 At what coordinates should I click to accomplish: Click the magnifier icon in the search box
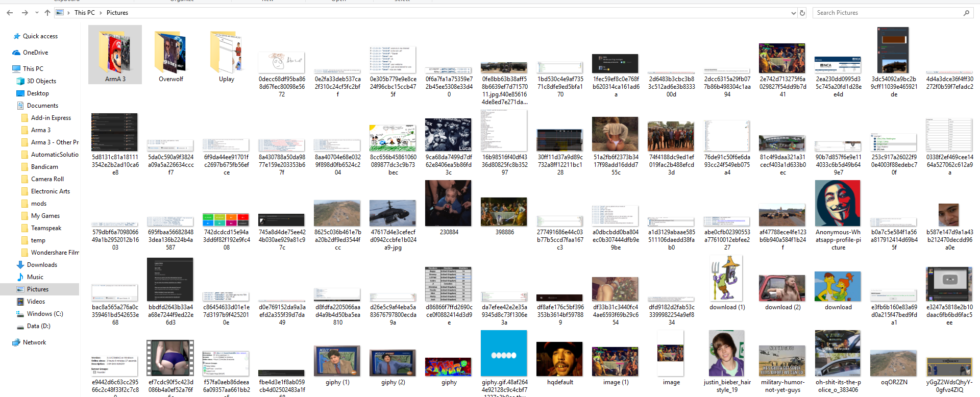tap(966, 13)
